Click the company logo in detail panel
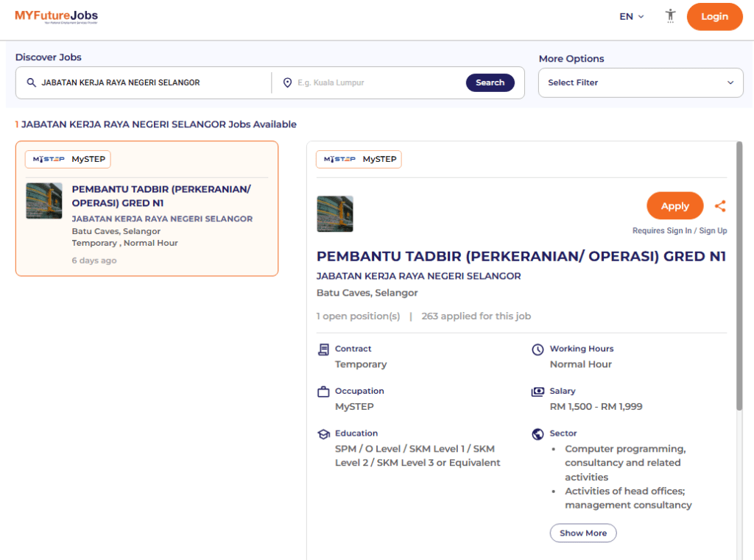Image resolution: width=754 pixels, height=560 pixels. (x=335, y=214)
